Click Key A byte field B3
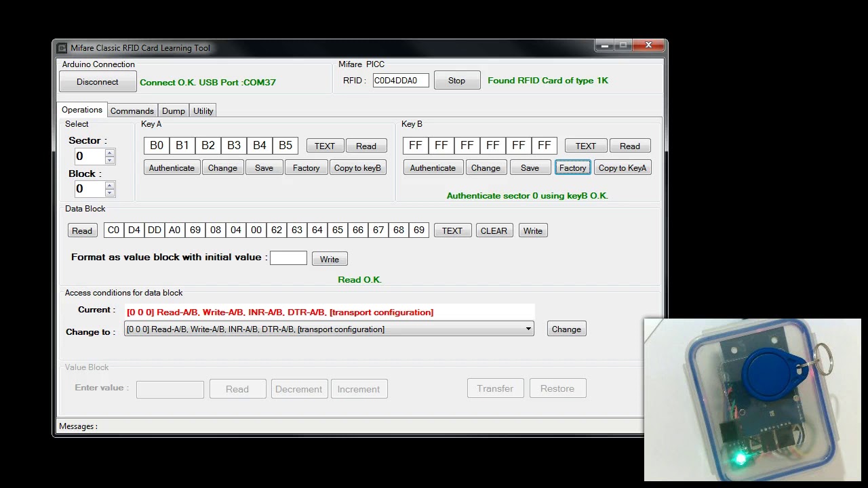The height and width of the screenshot is (488, 868). click(234, 146)
